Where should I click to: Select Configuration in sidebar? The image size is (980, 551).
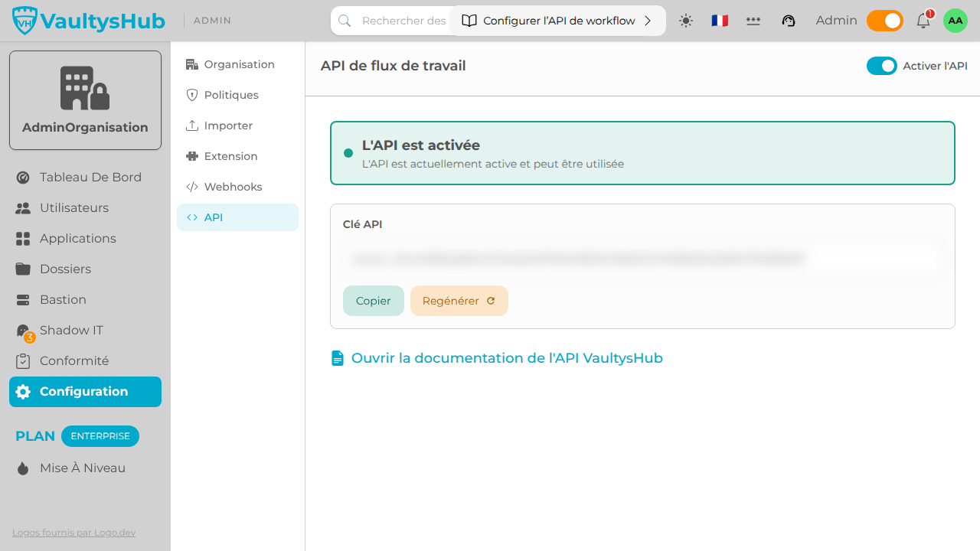pos(85,391)
